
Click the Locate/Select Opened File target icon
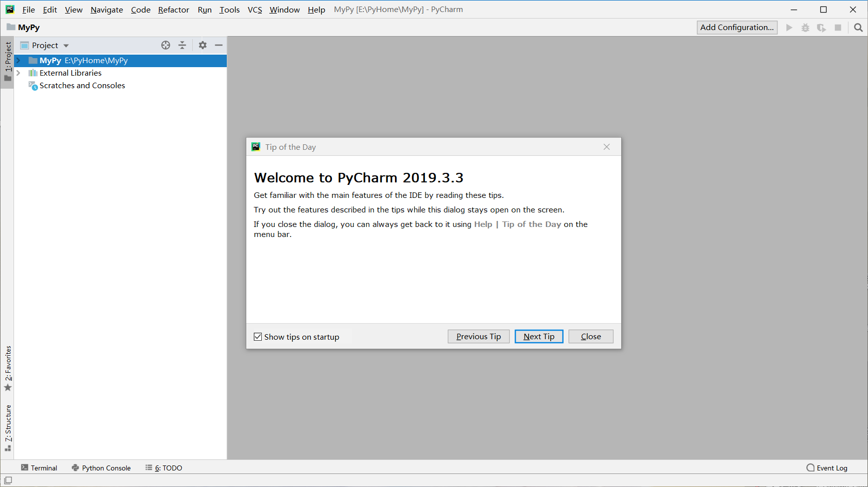click(x=166, y=45)
